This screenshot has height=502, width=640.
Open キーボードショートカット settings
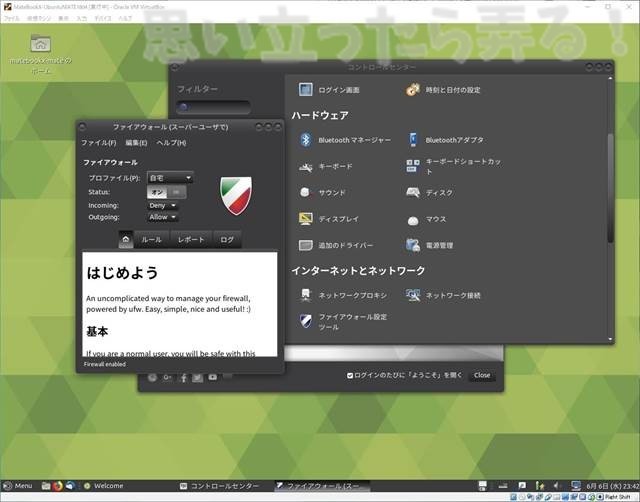coord(454,166)
